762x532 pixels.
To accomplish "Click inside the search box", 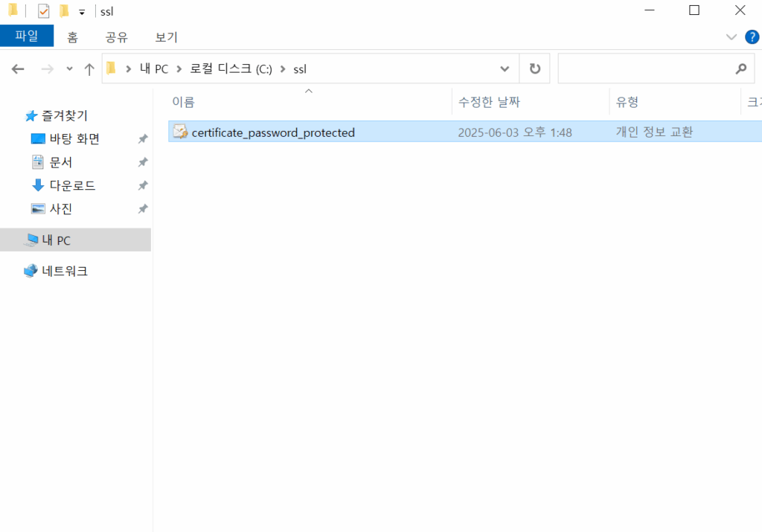I will click(x=655, y=68).
